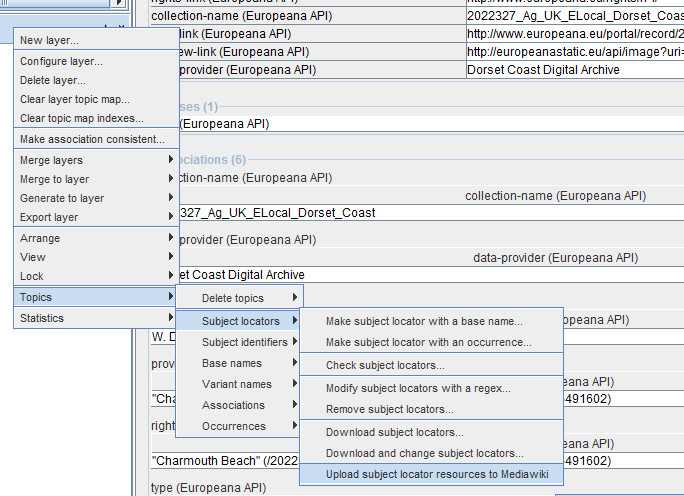Click Check subject locators...
The height and width of the screenshot is (496, 684).
431,365
